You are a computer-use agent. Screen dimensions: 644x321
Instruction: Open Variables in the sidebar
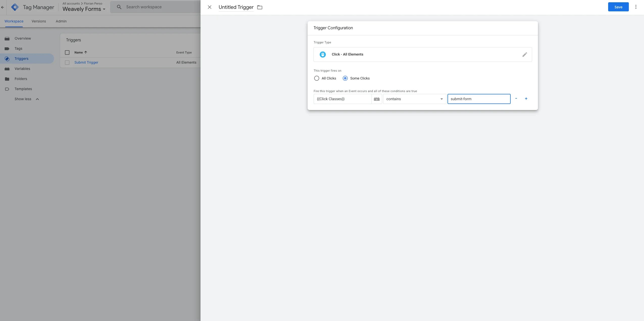click(x=22, y=69)
